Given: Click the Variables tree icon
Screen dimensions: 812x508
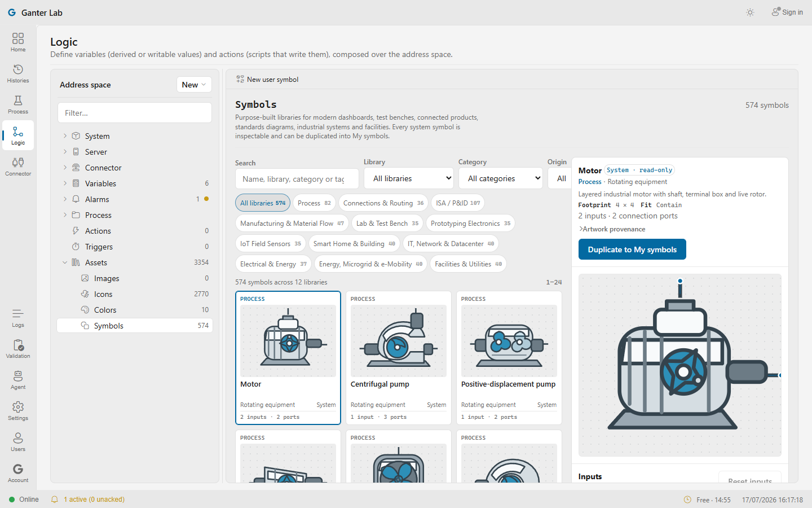Looking at the screenshot, I should coord(76,183).
